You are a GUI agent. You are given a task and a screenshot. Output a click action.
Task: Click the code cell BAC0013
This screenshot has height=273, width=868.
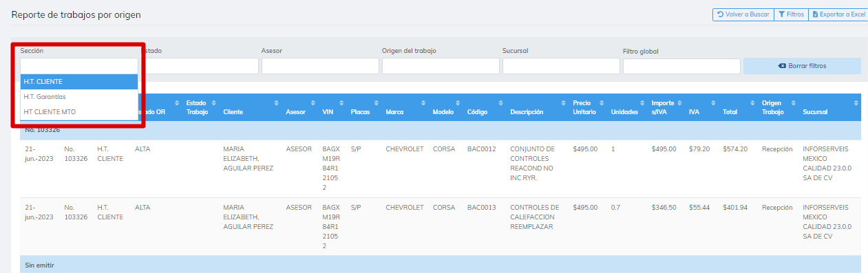[x=481, y=207]
